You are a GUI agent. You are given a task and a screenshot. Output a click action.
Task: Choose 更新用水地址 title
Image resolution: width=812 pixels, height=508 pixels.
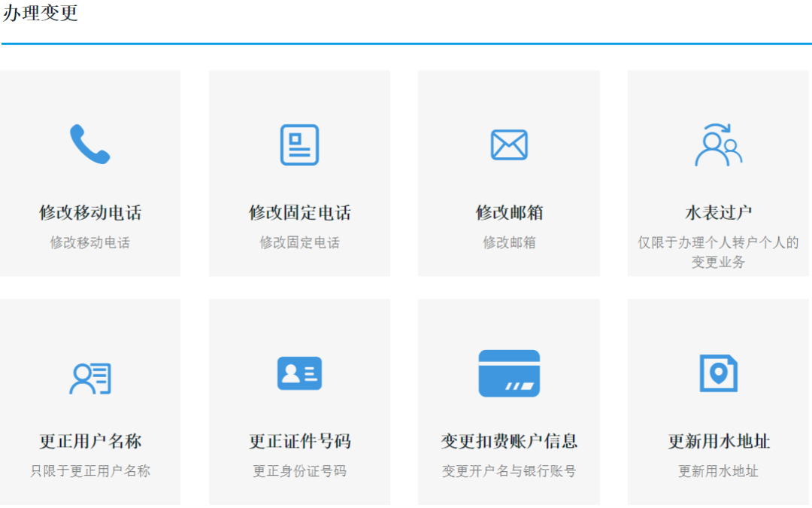(718, 442)
